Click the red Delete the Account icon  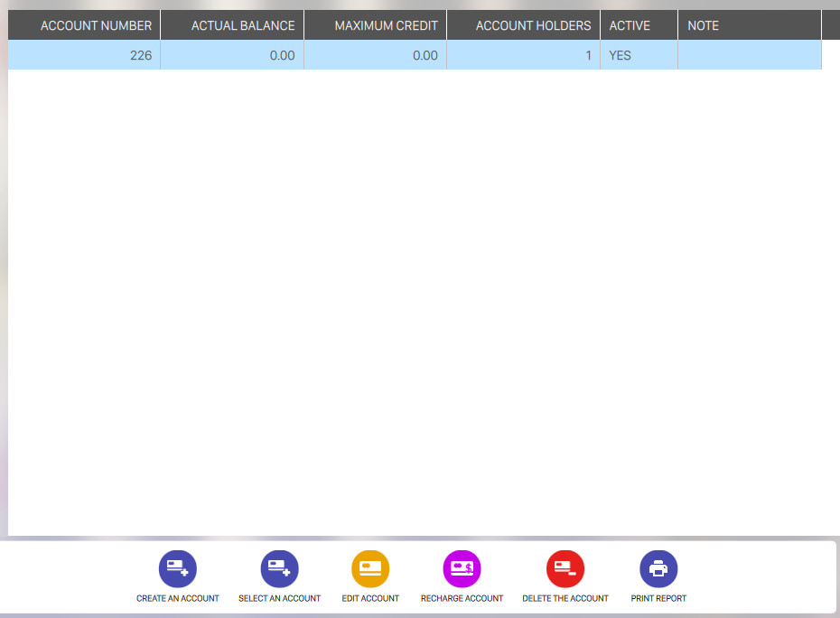[x=565, y=569]
